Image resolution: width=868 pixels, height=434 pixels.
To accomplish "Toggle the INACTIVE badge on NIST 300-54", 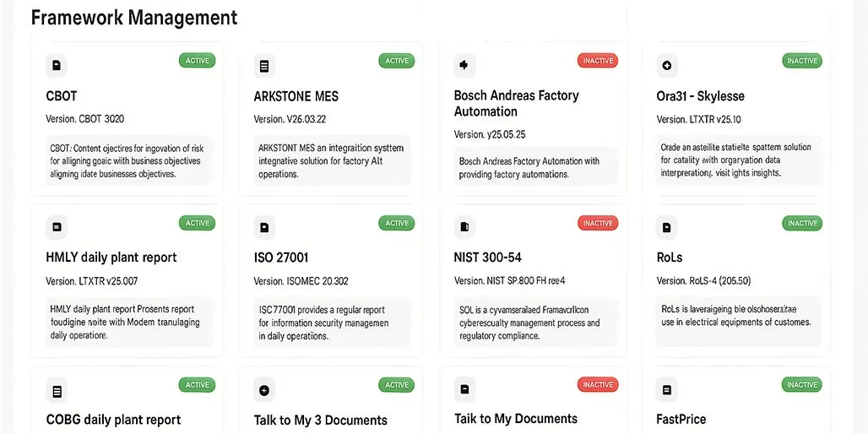I will coord(598,223).
